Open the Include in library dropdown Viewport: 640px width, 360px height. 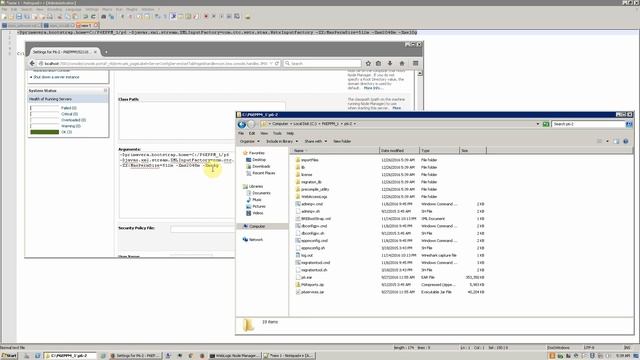[282, 141]
